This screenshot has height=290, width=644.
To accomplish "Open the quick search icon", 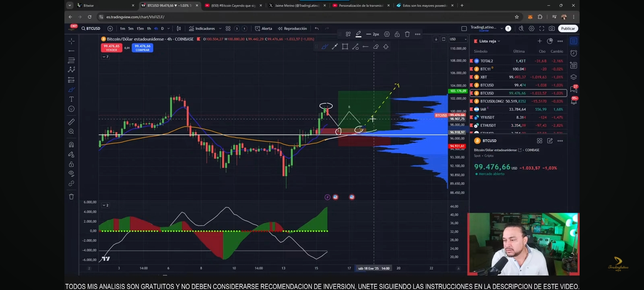I will tap(521, 29).
